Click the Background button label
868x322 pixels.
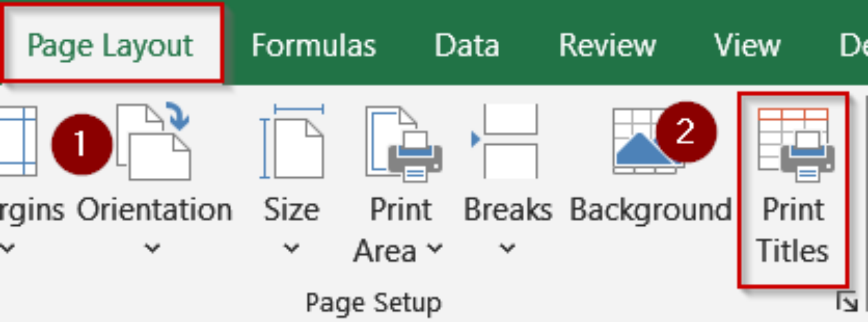(651, 210)
